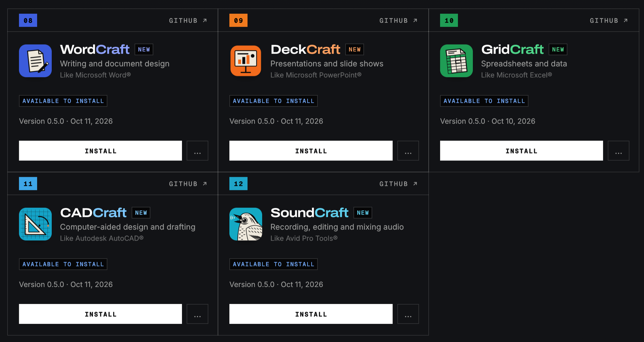Click the WordCraft title
The image size is (644, 342).
coord(95,49)
